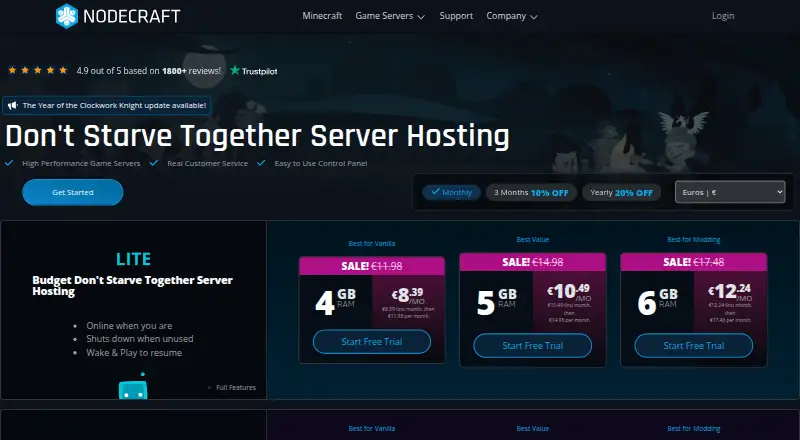Select Yearly 20% OFF billing
Screen dimensions: 800x440
(621, 192)
